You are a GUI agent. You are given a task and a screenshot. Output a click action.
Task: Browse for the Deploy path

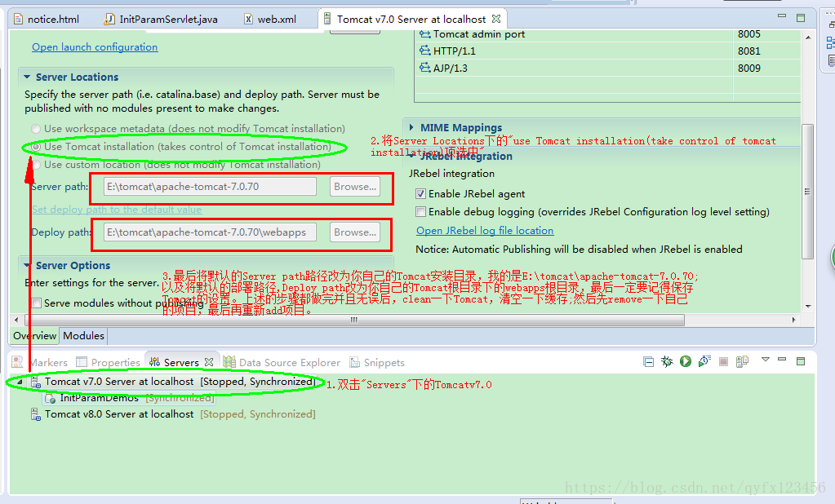coord(355,232)
